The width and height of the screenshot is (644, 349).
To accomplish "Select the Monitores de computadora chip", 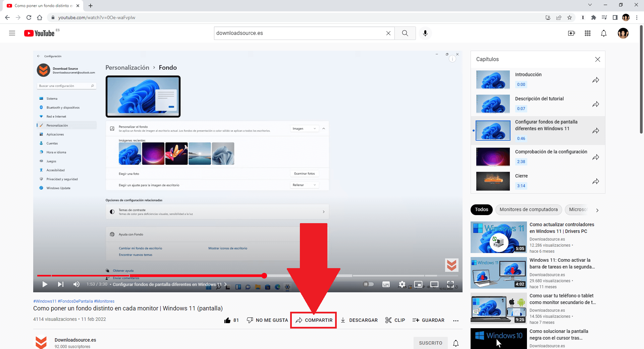I will click(x=529, y=209).
